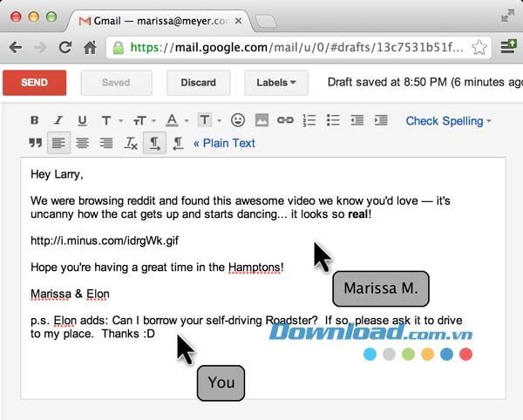Open the Chrome menu button
Screen dimensions: 523x420
pos(508,47)
